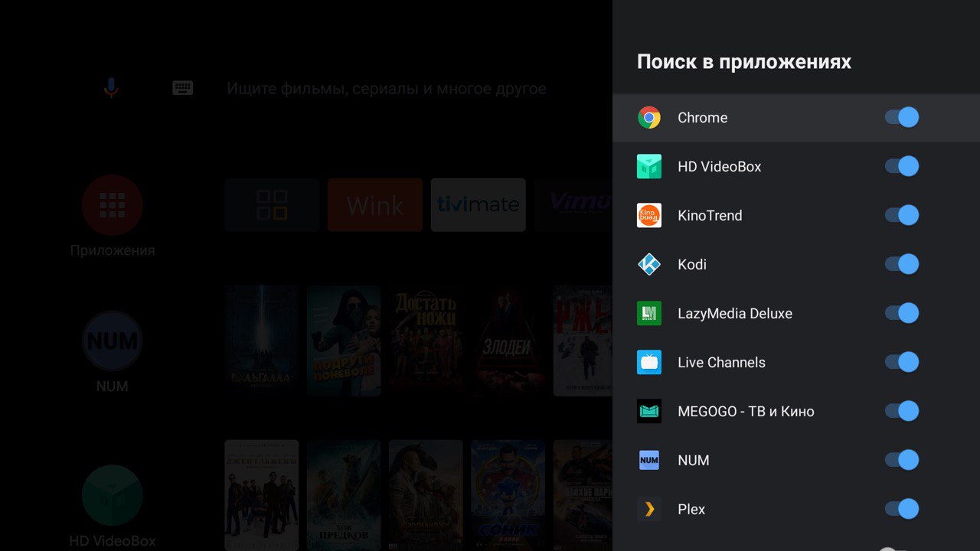The image size is (980, 551).
Task: Click the KinoTrend app icon
Action: coord(649,216)
